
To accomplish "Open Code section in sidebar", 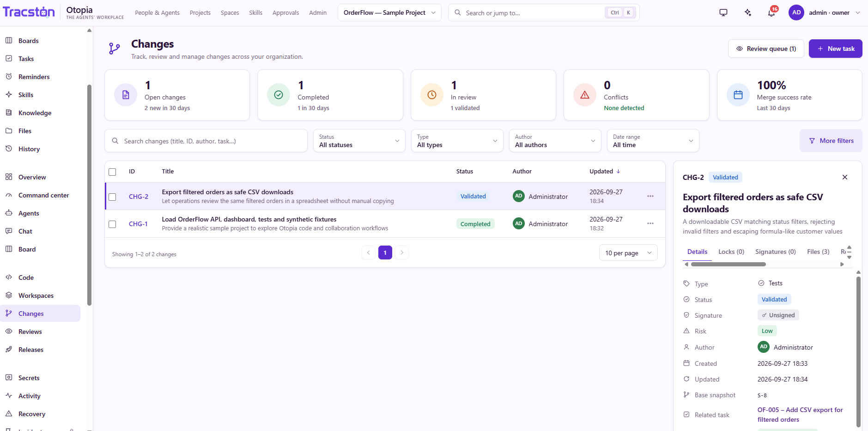I will (40, 277).
